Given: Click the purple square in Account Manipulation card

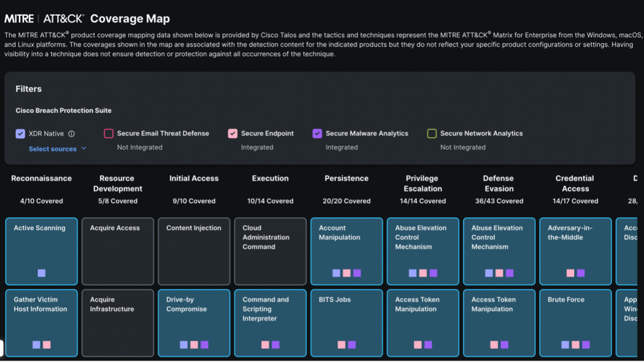Looking at the screenshot, I should (x=357, y=273).
